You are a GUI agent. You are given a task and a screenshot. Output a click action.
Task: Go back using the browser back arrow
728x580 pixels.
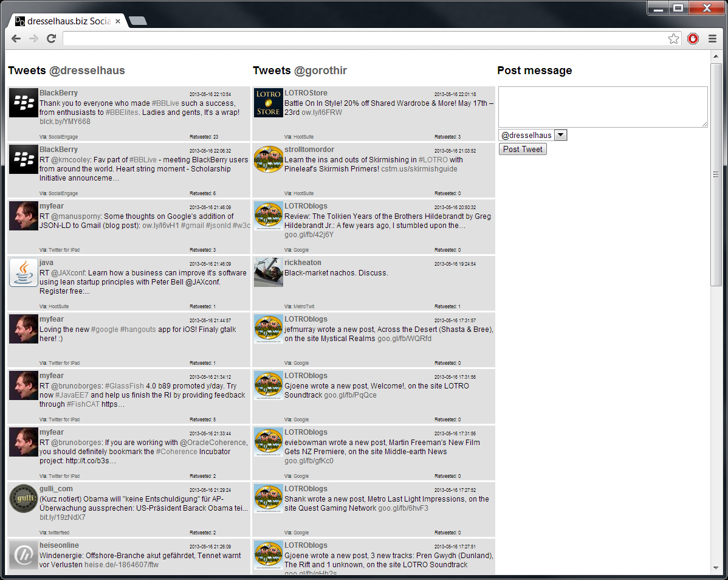(16, 38)
